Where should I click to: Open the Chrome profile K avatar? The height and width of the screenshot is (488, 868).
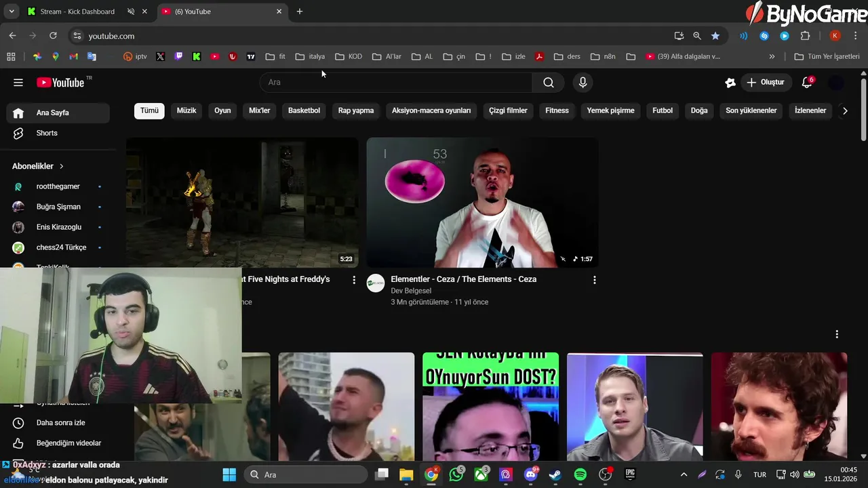(835, 36)
